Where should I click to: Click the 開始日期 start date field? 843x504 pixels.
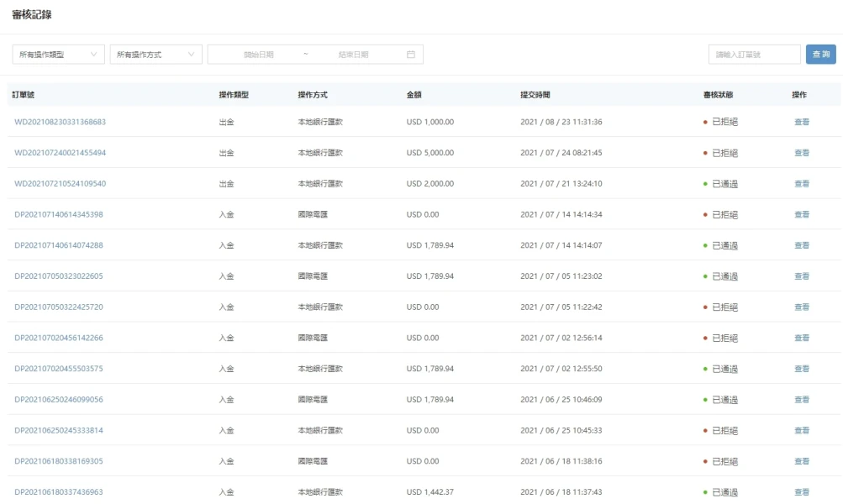click(x=259, y=55)
